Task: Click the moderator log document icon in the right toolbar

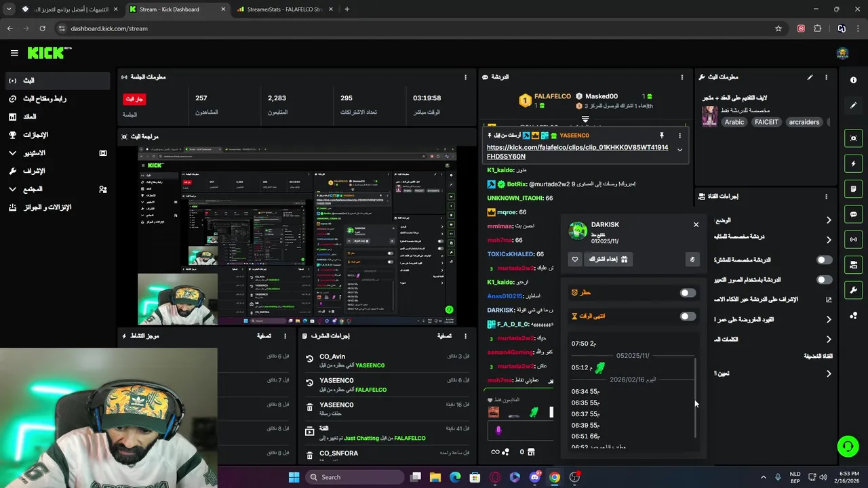Action: coord(853,189)
